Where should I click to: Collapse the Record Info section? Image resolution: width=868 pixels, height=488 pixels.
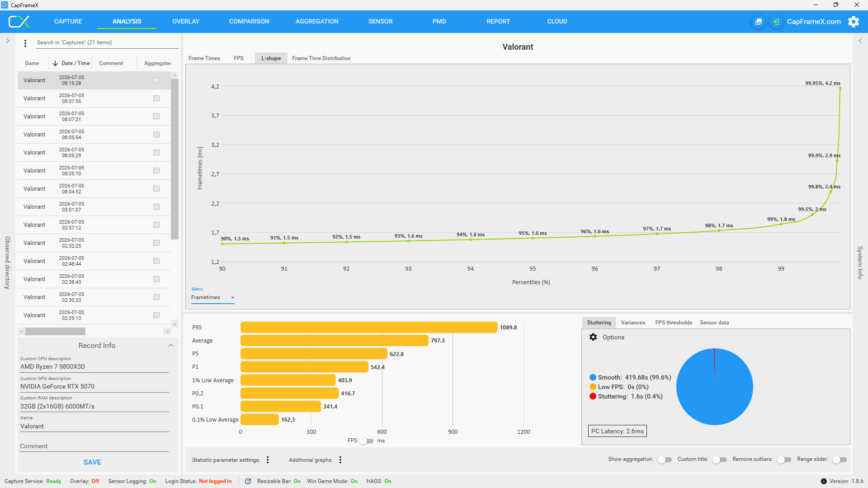(x=171, y=345)
